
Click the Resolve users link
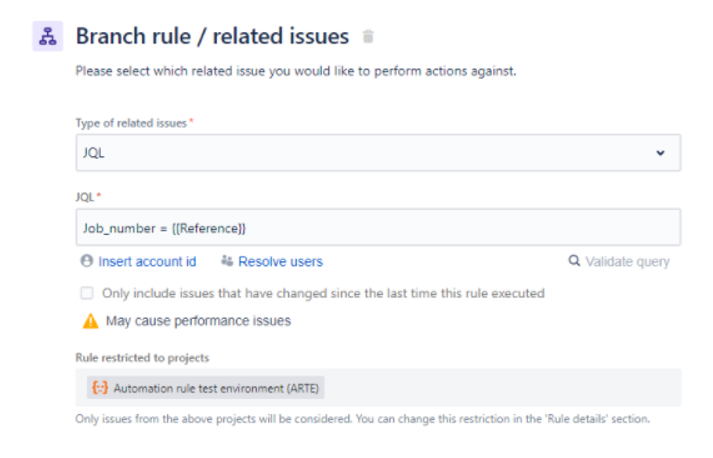pos(281,262)
